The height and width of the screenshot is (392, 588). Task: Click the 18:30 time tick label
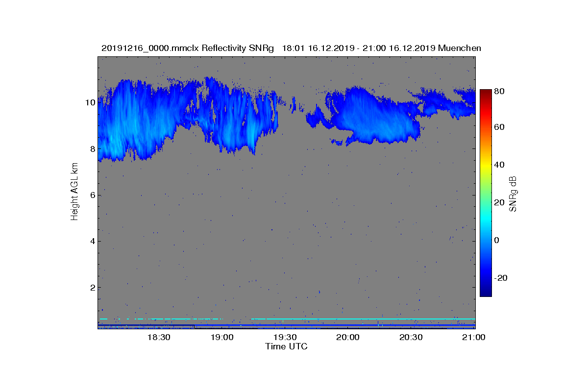tap(158, 337)
